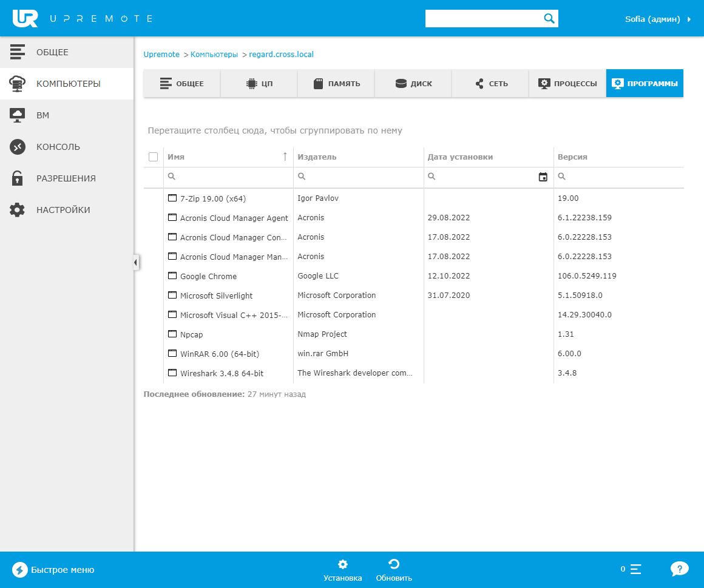Select the Google Chrome row
The width and height of the screenshot is (704, 588).
(x=413, y=276)
